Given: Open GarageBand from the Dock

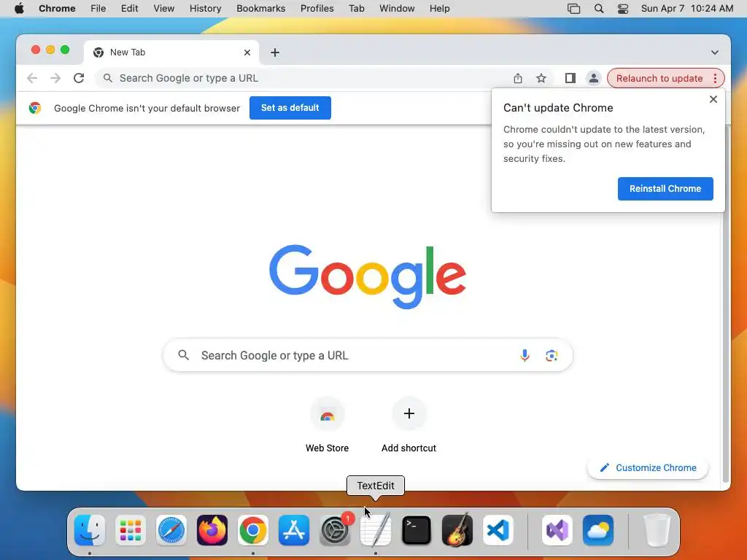Looking at the screenshot, I should tap(457, 530).
